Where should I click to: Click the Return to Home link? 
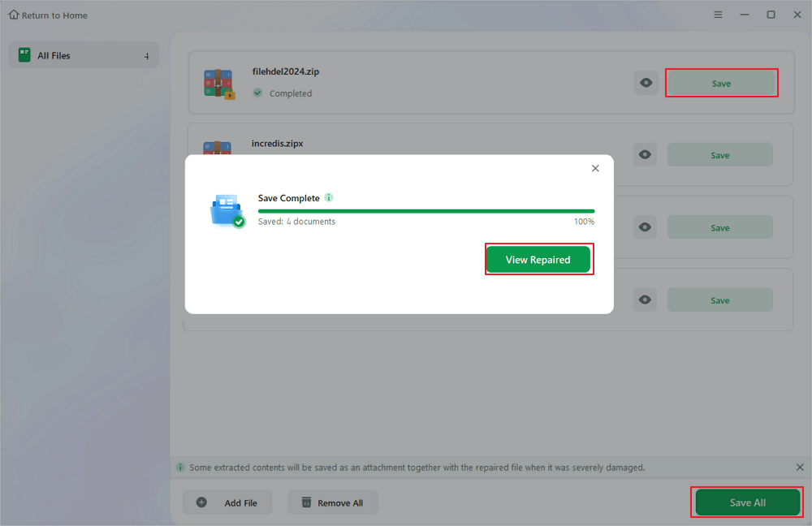tap(48, 15)
